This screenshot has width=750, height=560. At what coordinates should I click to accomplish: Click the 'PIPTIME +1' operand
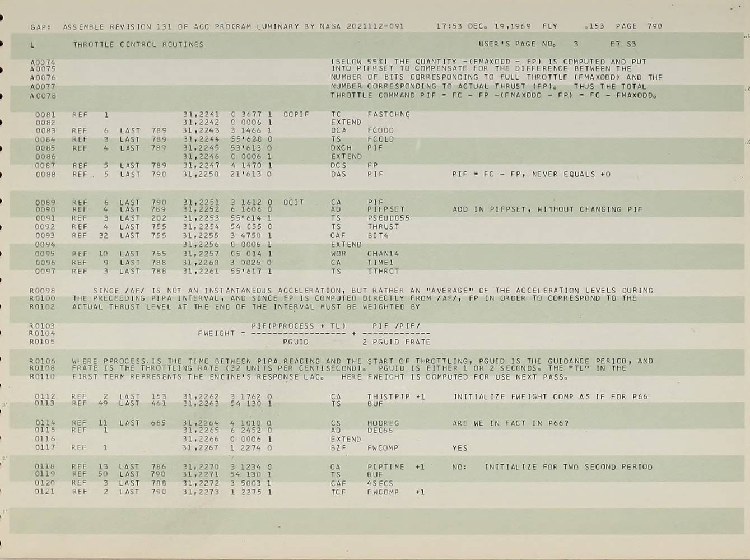click(396, 466)
